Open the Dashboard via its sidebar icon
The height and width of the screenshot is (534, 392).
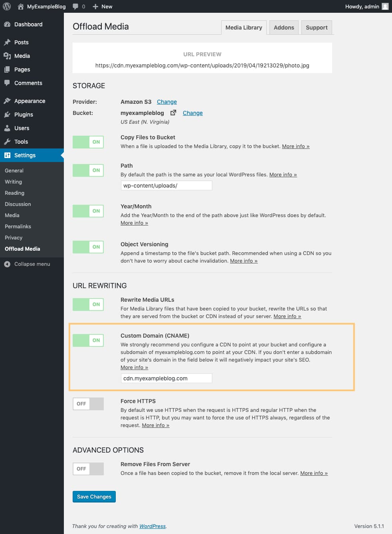(x=8, y=24)
